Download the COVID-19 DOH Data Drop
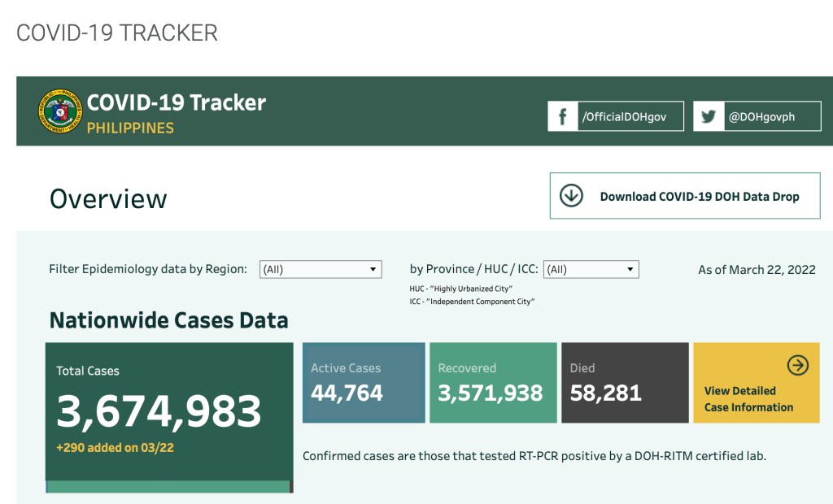The image size is (833, 504). click(x=699, y=197)
